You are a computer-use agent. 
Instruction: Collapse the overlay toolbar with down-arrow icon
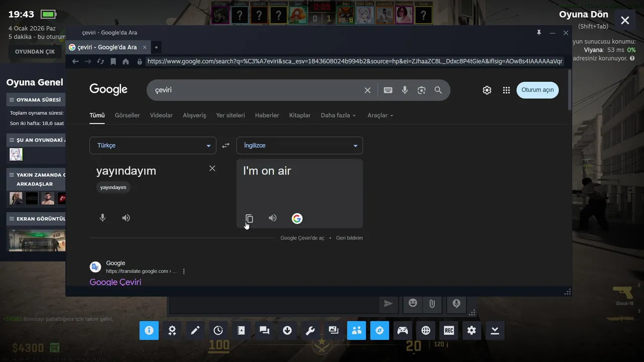(x=495, y=330)
